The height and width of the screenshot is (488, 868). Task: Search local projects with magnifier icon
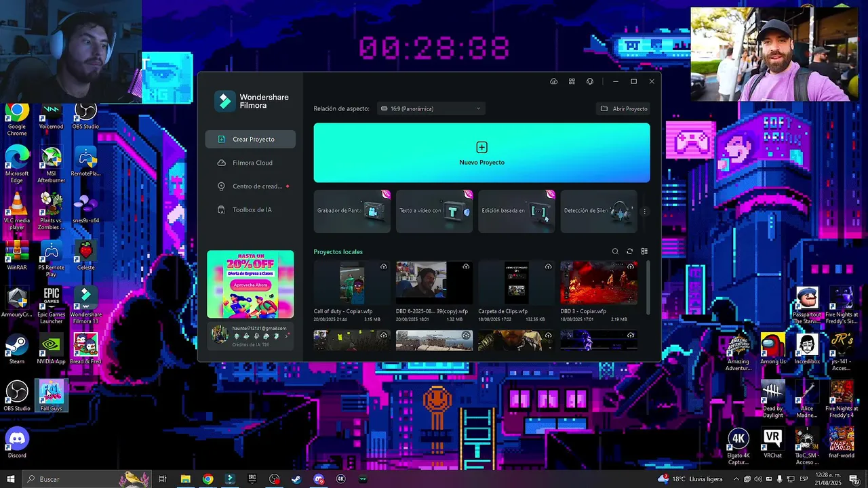point(615,251)
